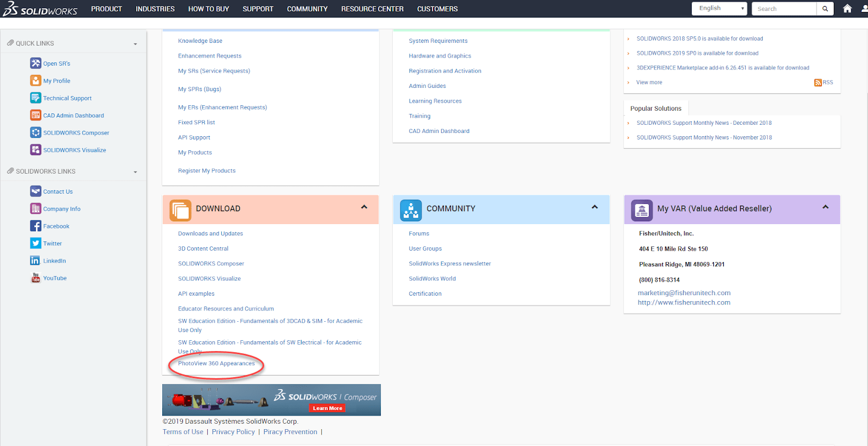The height and width of the screenshot is (446, 868).
Task: Click the Twitter icon
Action: (36, 243)
